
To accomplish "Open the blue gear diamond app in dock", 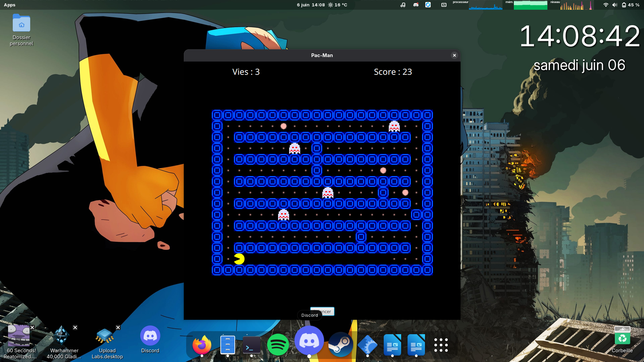I will pos(368,345).
